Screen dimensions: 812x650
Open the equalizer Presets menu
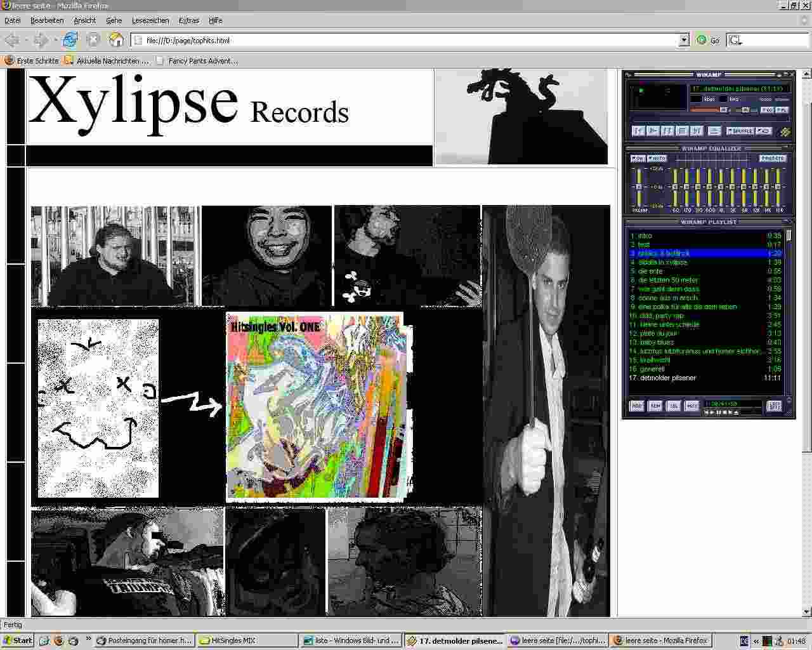pyautogui.click(x=773, y=158)
